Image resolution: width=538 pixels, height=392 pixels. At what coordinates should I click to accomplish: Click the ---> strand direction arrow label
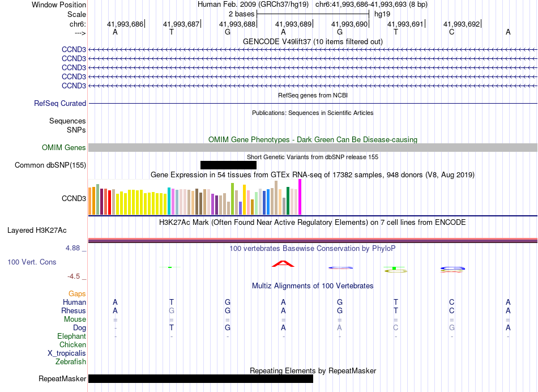pyautogui.click(x=80, y=33)
